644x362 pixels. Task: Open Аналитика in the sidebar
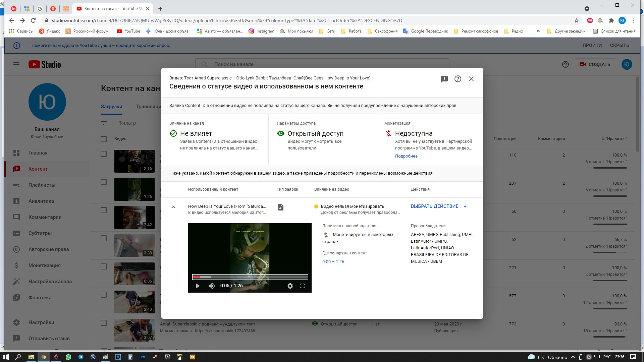[41, 201]
